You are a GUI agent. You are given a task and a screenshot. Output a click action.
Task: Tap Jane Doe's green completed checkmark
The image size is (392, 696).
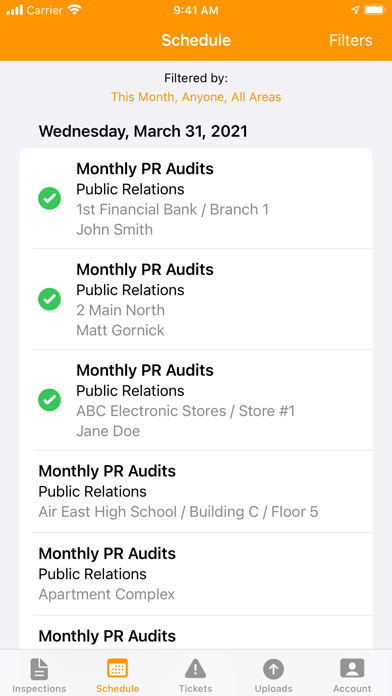coord(50,400)
